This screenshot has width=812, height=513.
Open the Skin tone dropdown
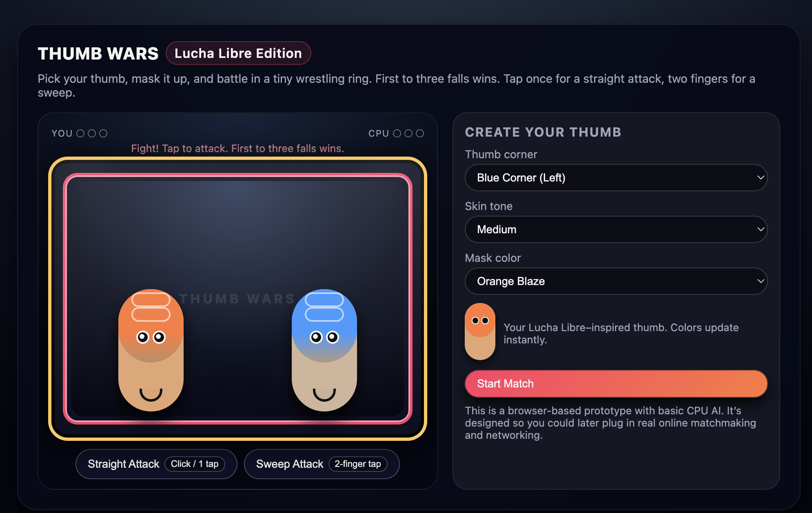click(x=616, y=230)
